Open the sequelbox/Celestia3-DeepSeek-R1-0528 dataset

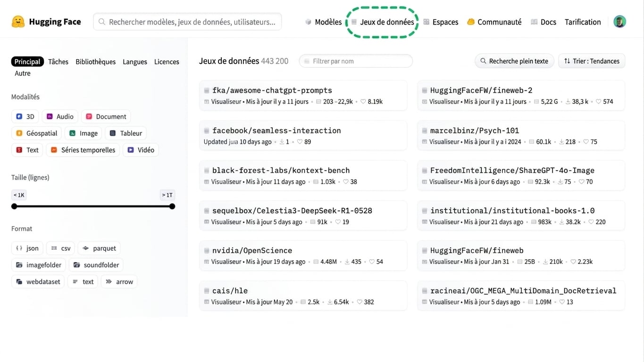click(303, 215)
